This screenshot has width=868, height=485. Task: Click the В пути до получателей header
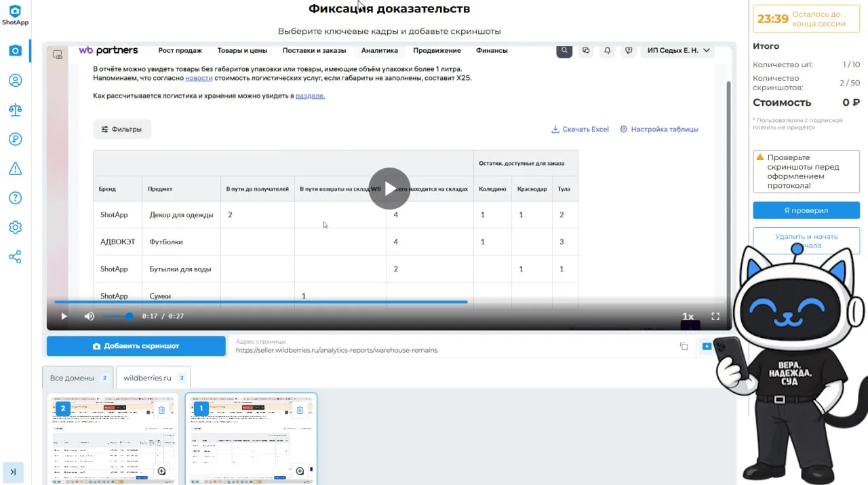[x=258, y=189]
